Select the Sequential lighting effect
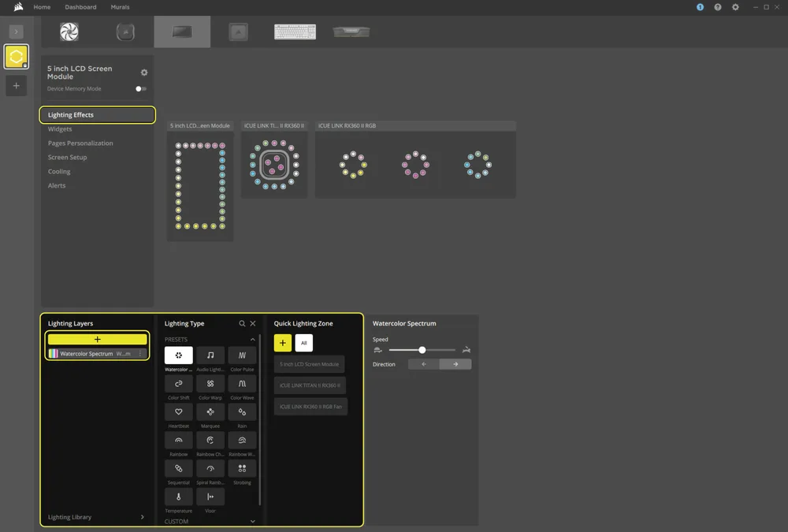This screenshot has height=532, width=788. 178,468
